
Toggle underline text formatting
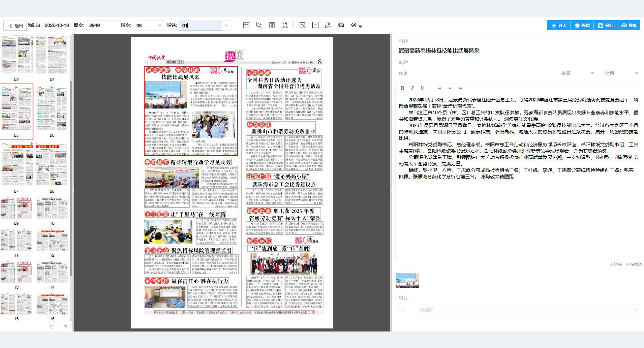coord(422,88)
